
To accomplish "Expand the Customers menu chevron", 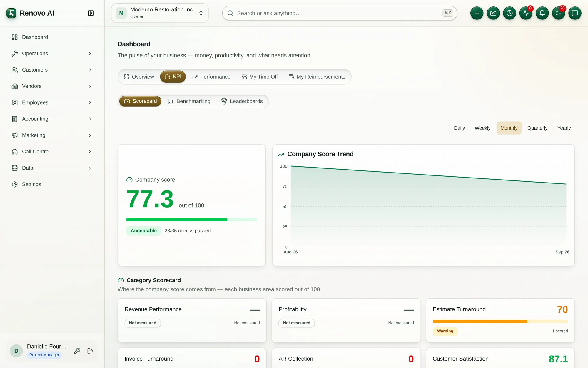I will (90, 70).
